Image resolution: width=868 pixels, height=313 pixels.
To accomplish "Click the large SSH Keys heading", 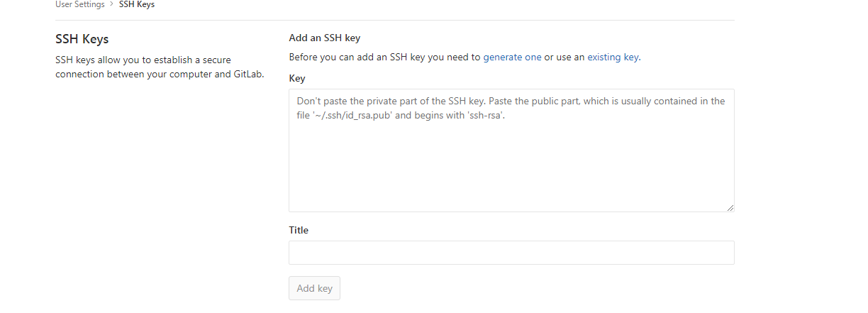I will click(82, 39).
